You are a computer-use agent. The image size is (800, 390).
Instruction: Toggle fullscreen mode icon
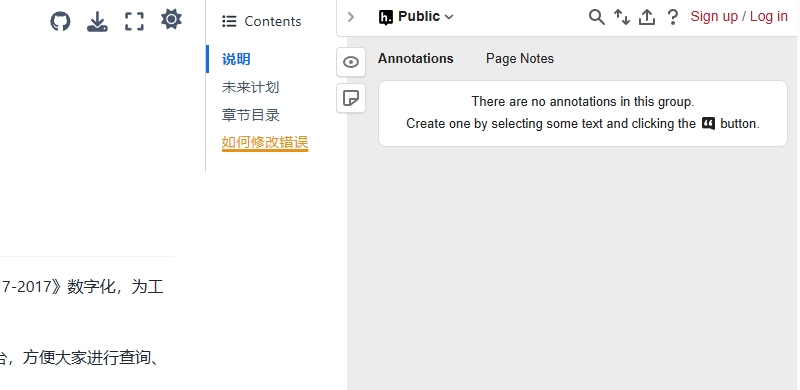click(134, 21)
